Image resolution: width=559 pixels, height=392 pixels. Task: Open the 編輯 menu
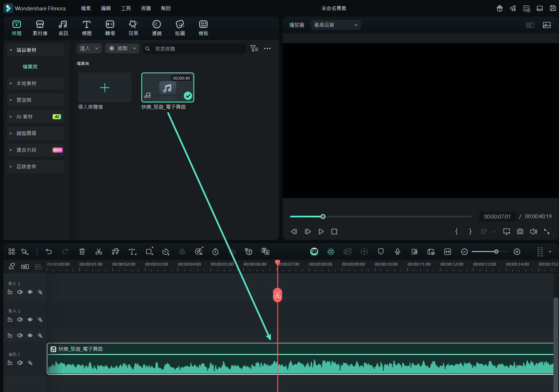pyautogui.click(x=106, y=8)
